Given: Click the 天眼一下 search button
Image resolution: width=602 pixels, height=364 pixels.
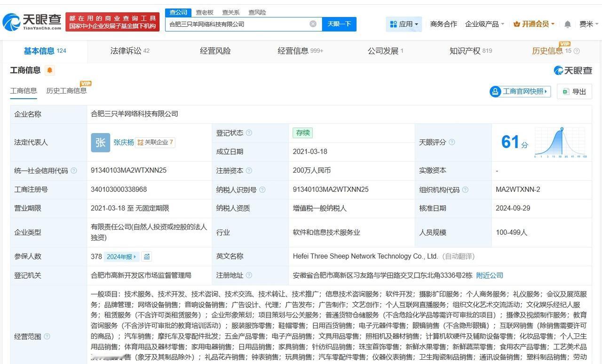Looking at the screenshot, I should click(x=339, y=24).
